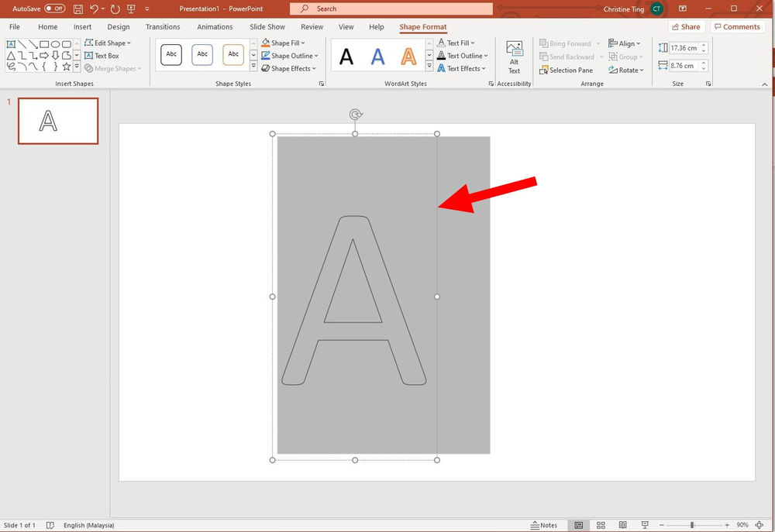Switch to the Animations tab
This screenshot has width=775, height=532.
click(215, 26)
